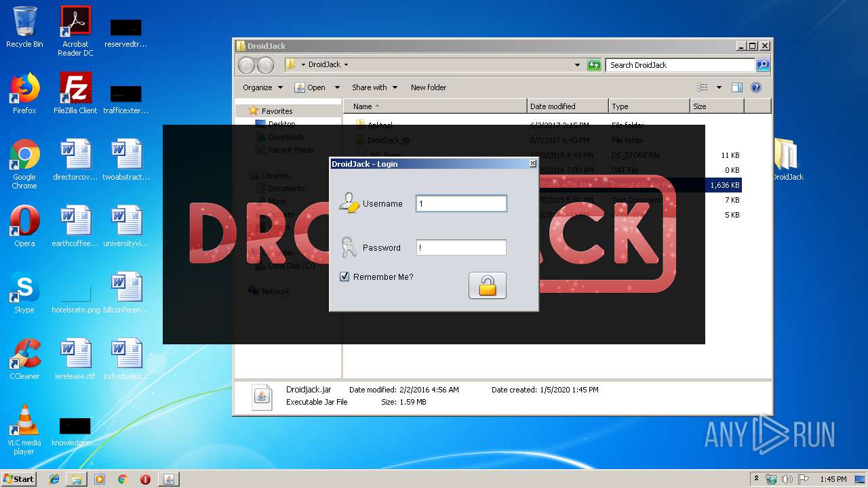The width and height of the screenshot is (868, 488).
Task: Open the Organize menu
Action: pos(262,87)
